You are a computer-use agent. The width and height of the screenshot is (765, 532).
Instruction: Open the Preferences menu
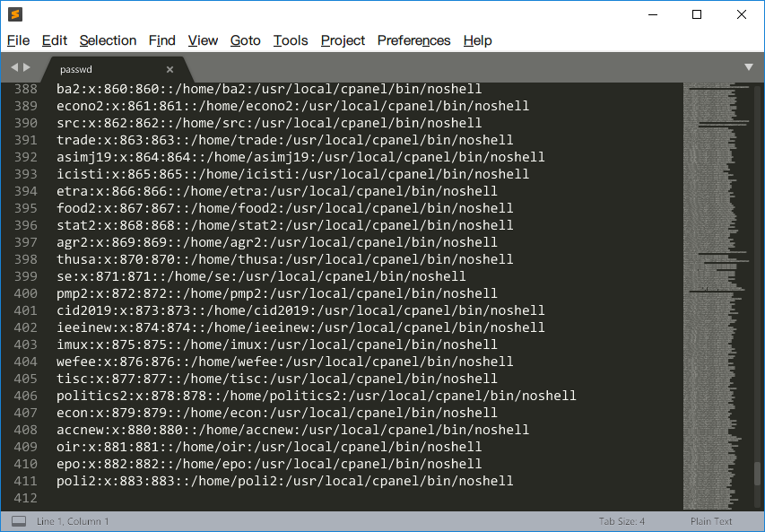tap(413, 40)
